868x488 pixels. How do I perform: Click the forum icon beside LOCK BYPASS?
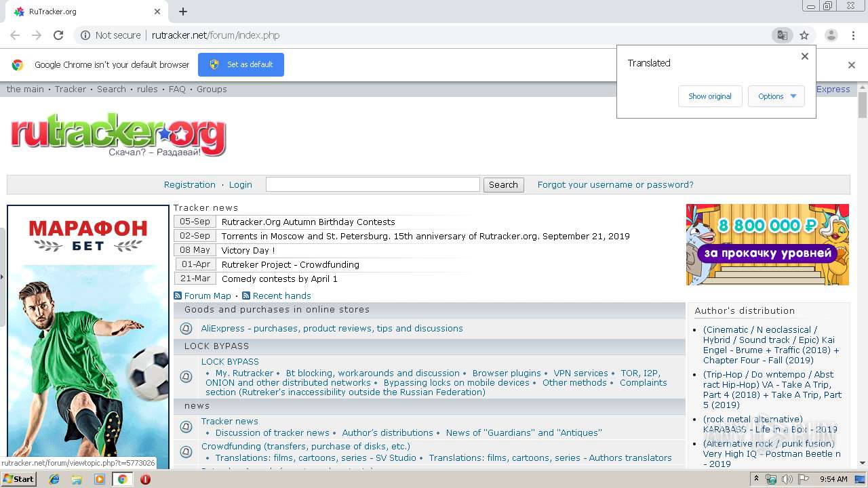186,376
